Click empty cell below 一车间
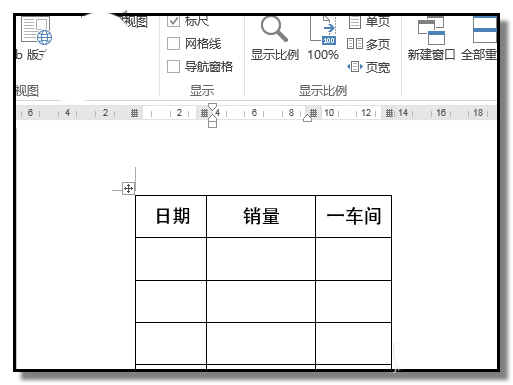 354,259
